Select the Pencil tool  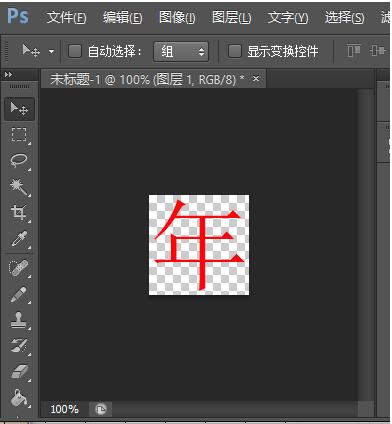point(19,294)
